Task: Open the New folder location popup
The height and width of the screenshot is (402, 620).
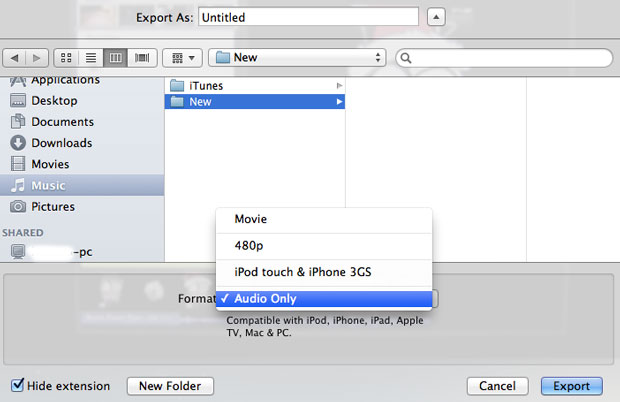Action: point(297,58)
